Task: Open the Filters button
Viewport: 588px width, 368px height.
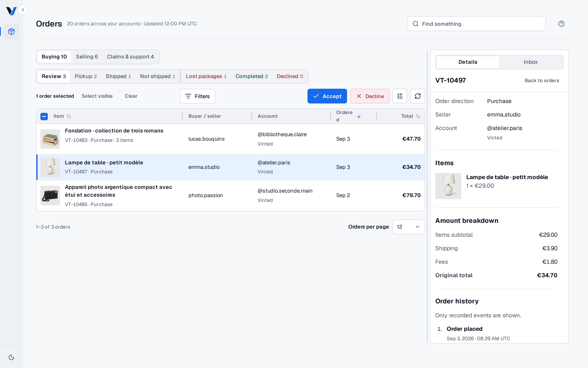Action: (x=197, y=96)
